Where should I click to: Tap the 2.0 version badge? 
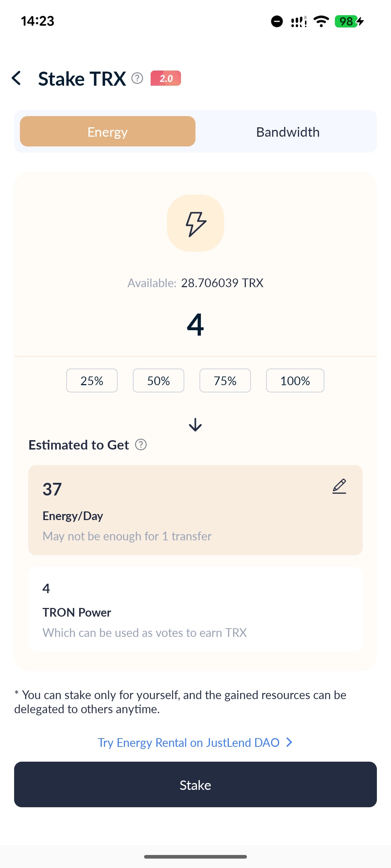click(166, 78)
